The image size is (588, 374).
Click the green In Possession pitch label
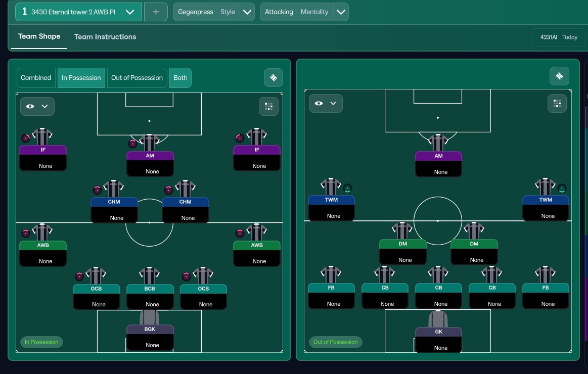pos(41,342)
